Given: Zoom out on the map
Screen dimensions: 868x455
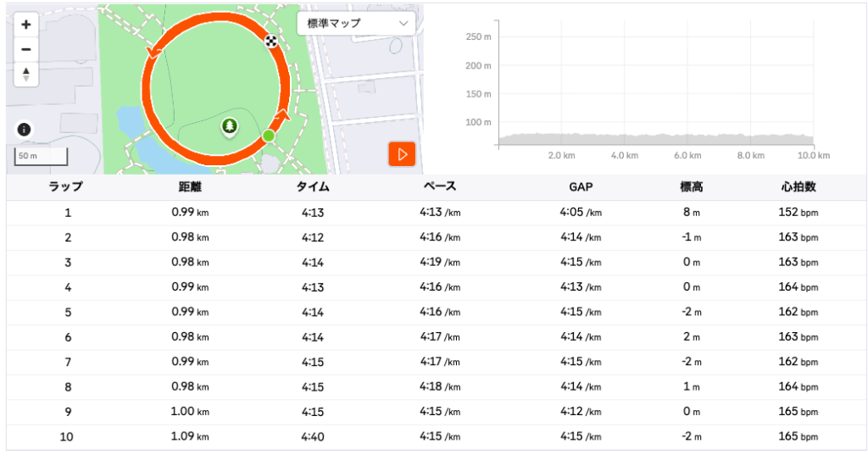Looking at the screenshot, I should point(26,49).
